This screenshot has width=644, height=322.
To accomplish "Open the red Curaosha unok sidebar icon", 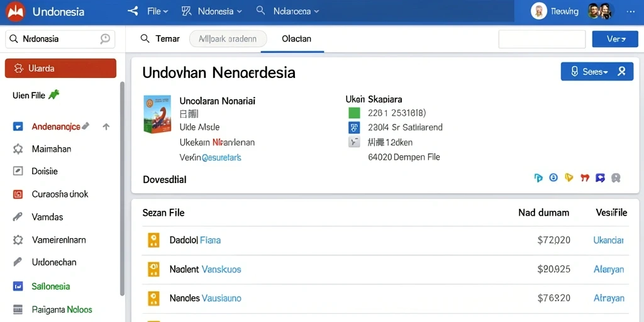I will click(x=18, y=194).
